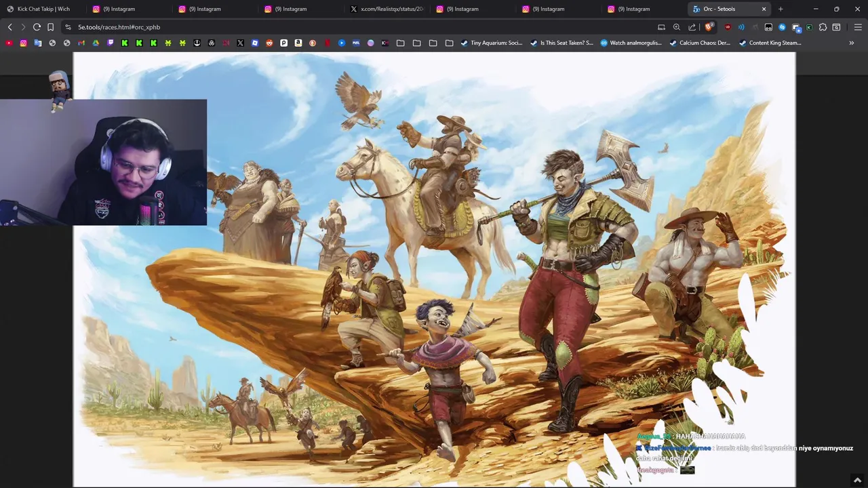This screenshot has height=488, width=868.
Task: Bookmark this page with the bookmark icon
Action: pos(50,27)
